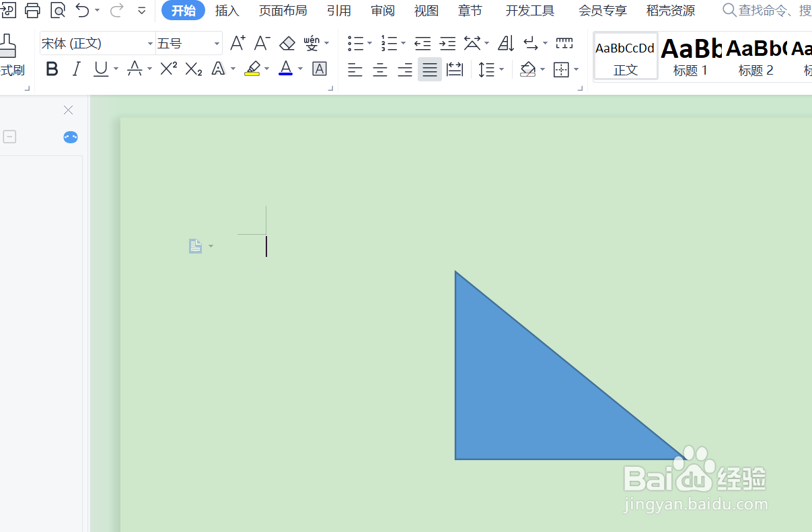Viewport: 812px width, 532px height.
Task: Apply 标题 2 style
Action: [756, 56]
